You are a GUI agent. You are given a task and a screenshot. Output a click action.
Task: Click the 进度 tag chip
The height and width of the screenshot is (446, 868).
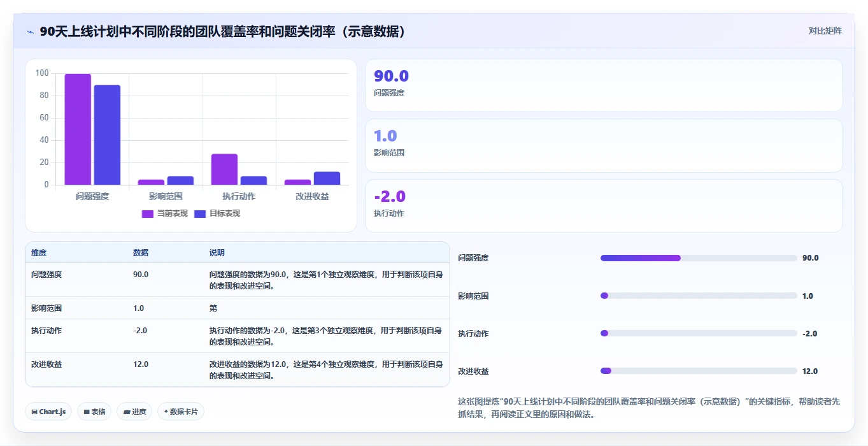click(x=135, y=412)
